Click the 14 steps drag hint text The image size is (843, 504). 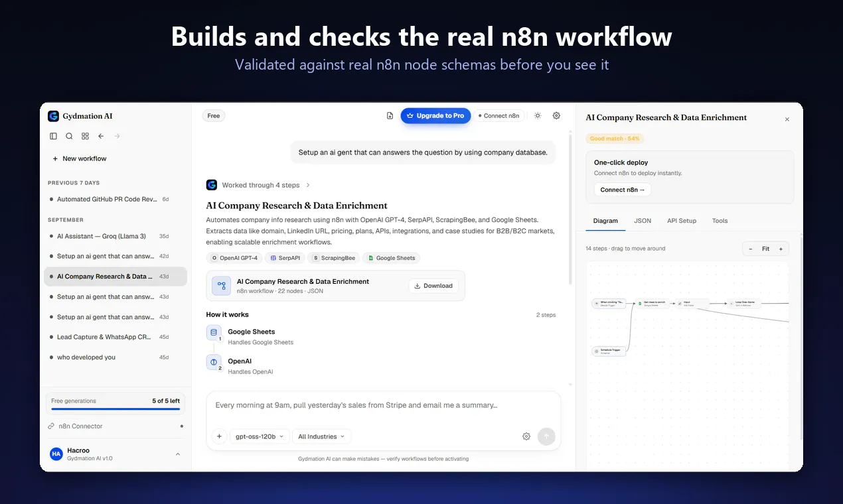(x=625, y=249)
